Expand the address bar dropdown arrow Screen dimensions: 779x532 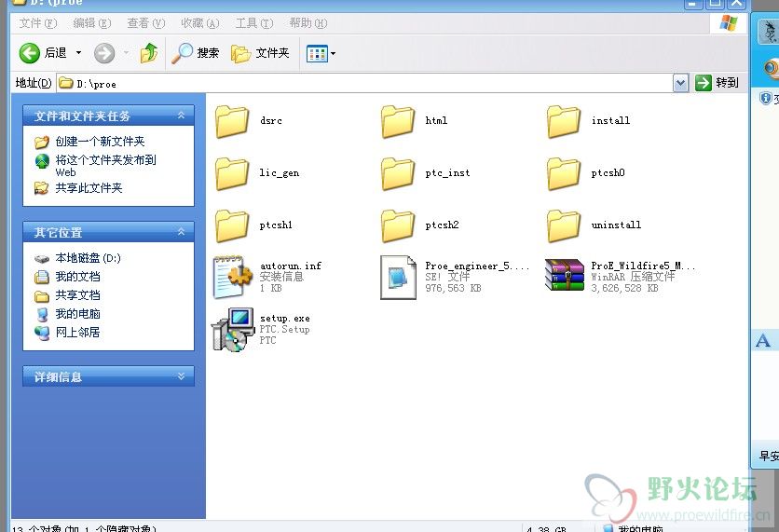[680, 83]
